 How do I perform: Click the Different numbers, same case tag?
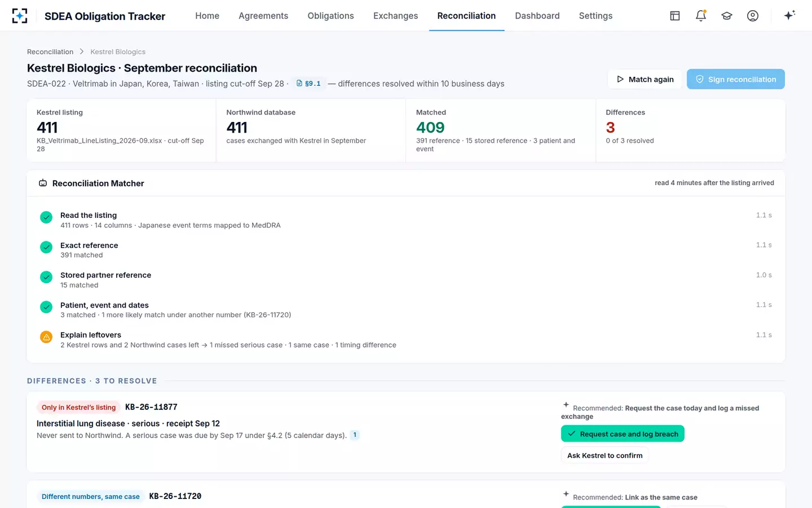click(90, 496)
